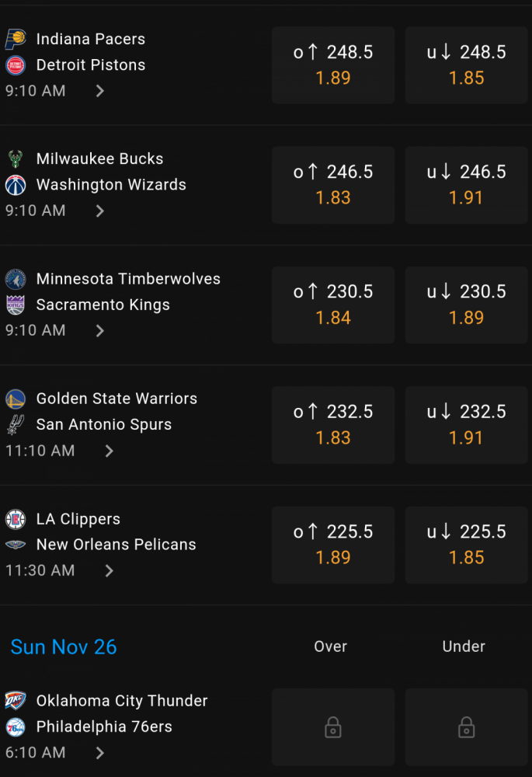The width and height of the screenshot is (532, 777).
Task: Click the Golden State Warriors logo
Action: click(x=16, y=399)
